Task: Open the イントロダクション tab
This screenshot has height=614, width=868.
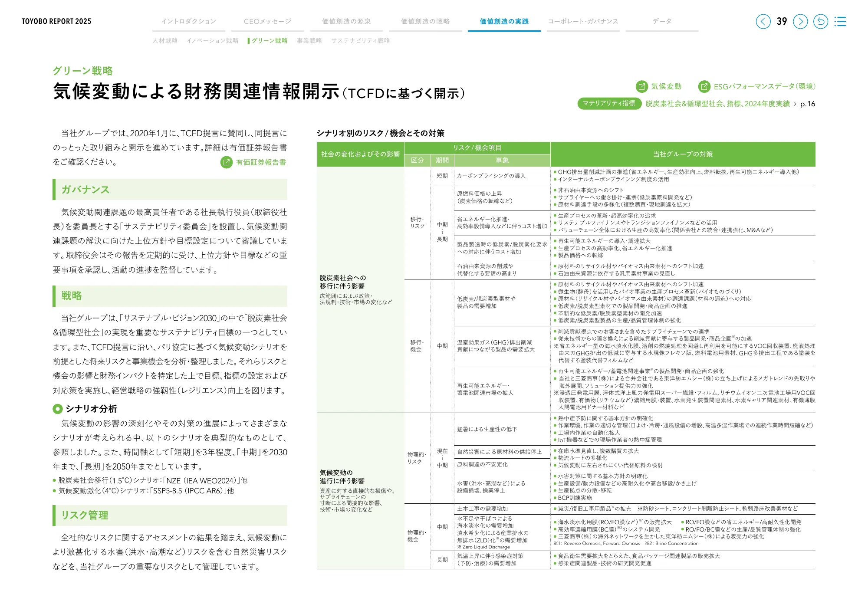Action: (188, 21)
